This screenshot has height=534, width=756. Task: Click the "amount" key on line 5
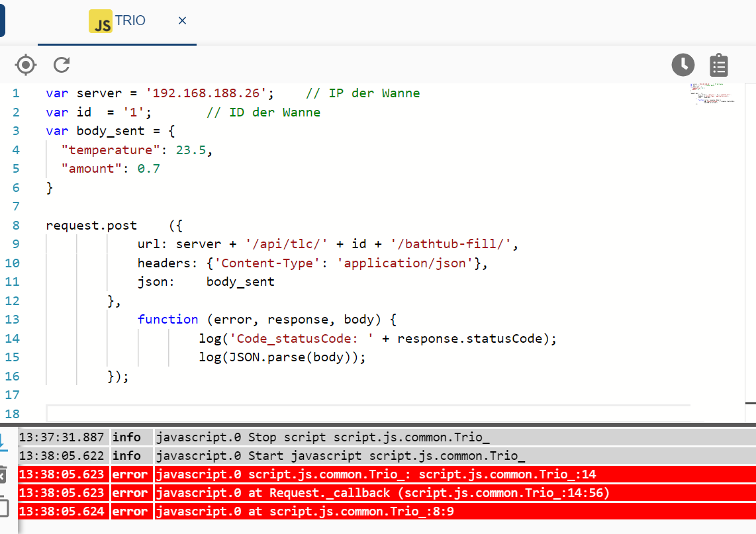(x=91, y=169)
